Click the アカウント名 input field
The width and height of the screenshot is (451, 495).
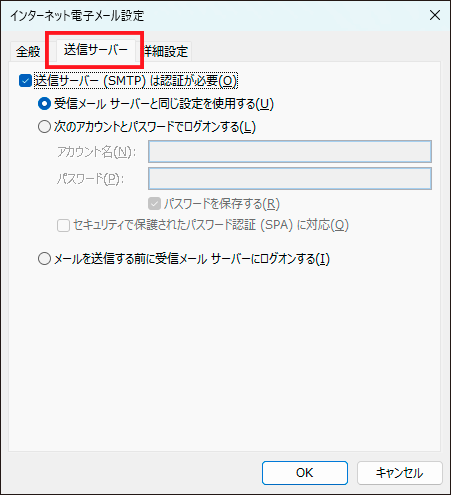click(290, 152)
